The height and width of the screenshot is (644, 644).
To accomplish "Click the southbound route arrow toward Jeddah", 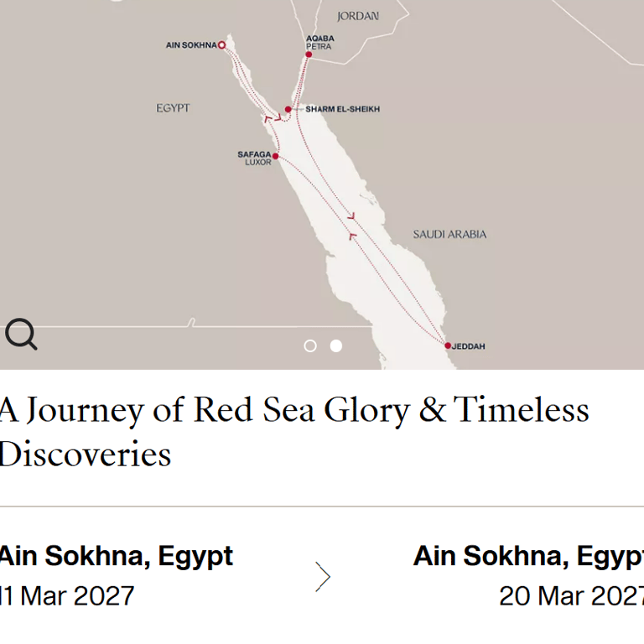I will click(x=351, y=216).
